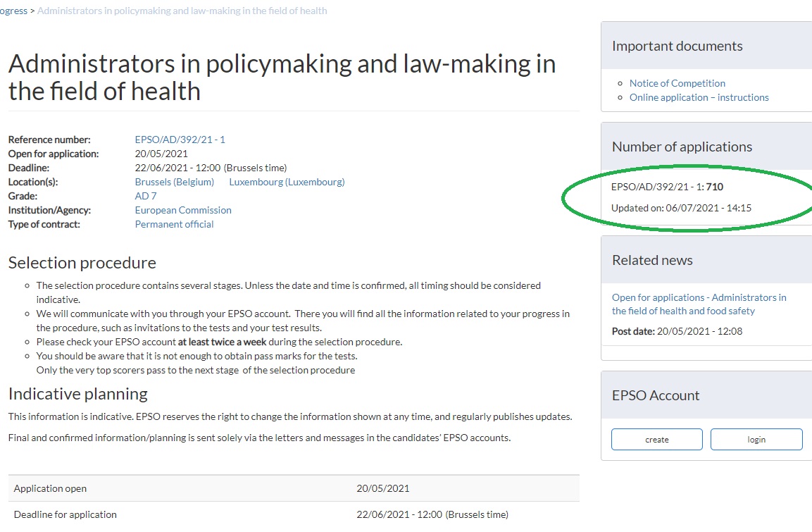Click the Important documents panel heading
The image size is (812, 532).
tap(677, 46)
